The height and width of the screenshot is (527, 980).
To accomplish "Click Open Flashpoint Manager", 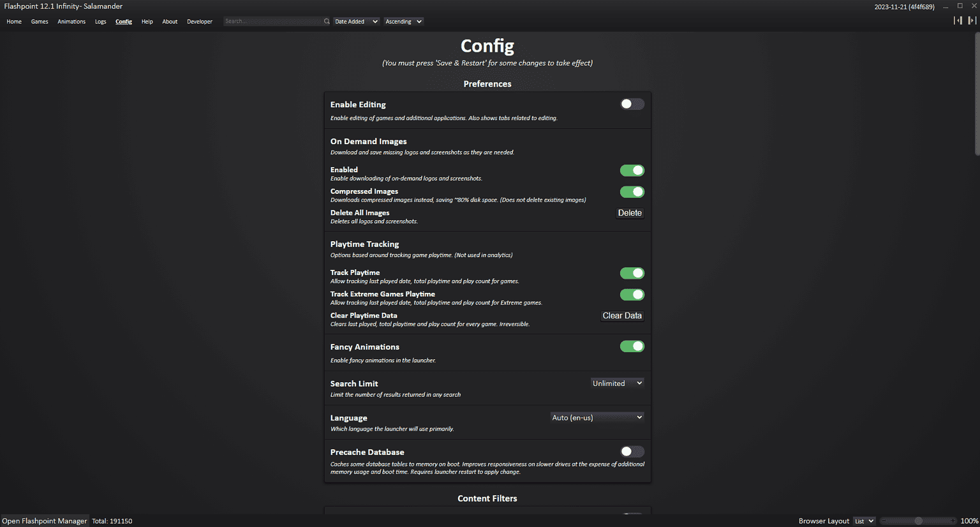I will coord(44,521).
